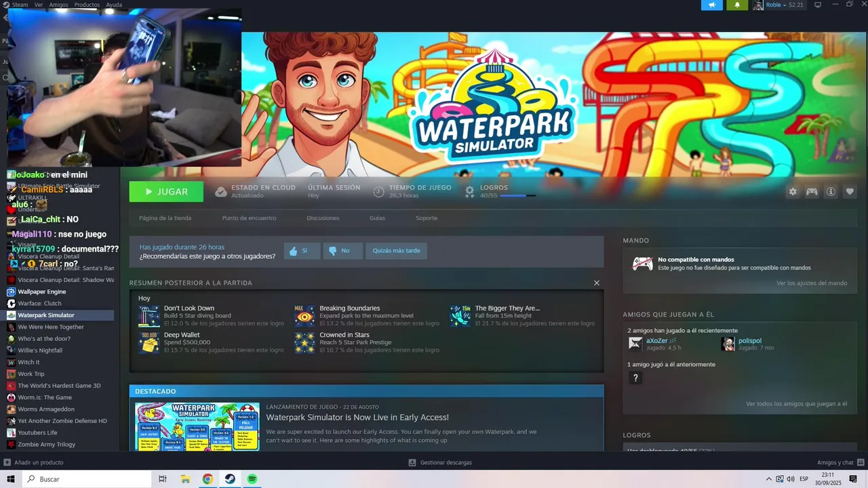Click the Roble profile avatar

pyautogui.click(x=758, y=5)
